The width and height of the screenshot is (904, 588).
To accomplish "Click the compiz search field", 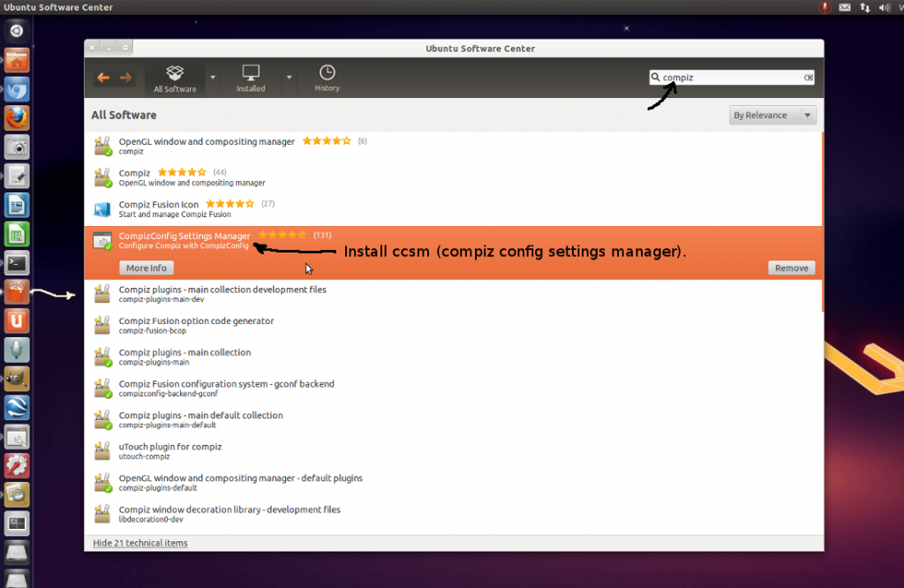I will pos(731,77).
